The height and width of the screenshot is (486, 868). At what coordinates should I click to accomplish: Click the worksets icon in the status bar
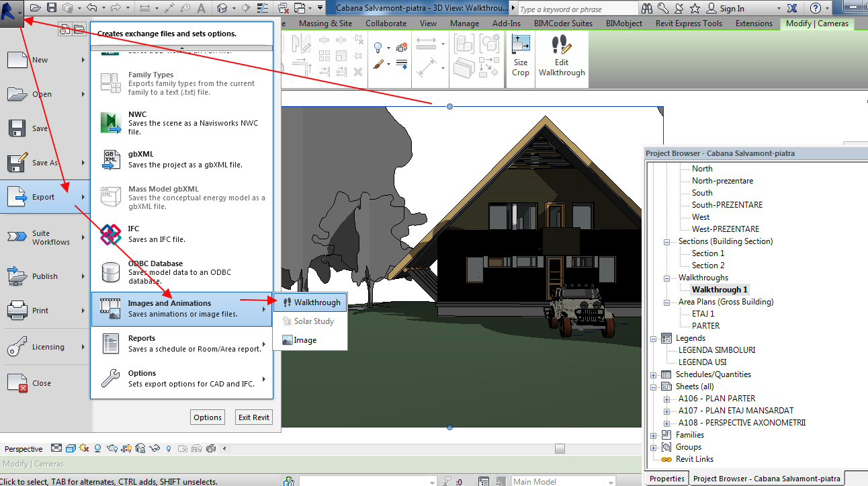[x=289, y=481]
